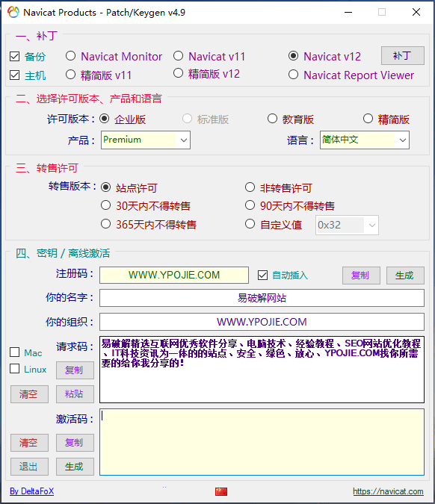Click 生成 button for the 激活码 activation code
Image resolution: width=435 pixels, height=504 pixels.
coord(75,467)
